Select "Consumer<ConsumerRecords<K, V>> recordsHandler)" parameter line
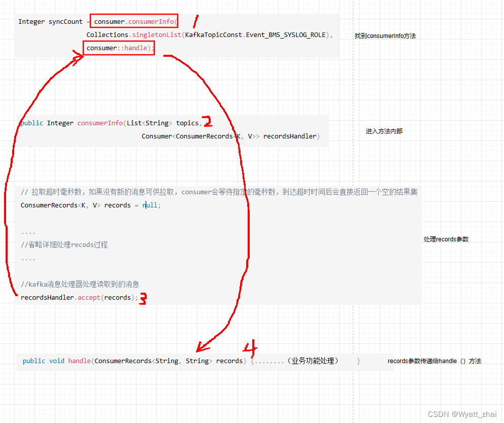The height and width of the screenshot is (423, 504). point(231,136)
